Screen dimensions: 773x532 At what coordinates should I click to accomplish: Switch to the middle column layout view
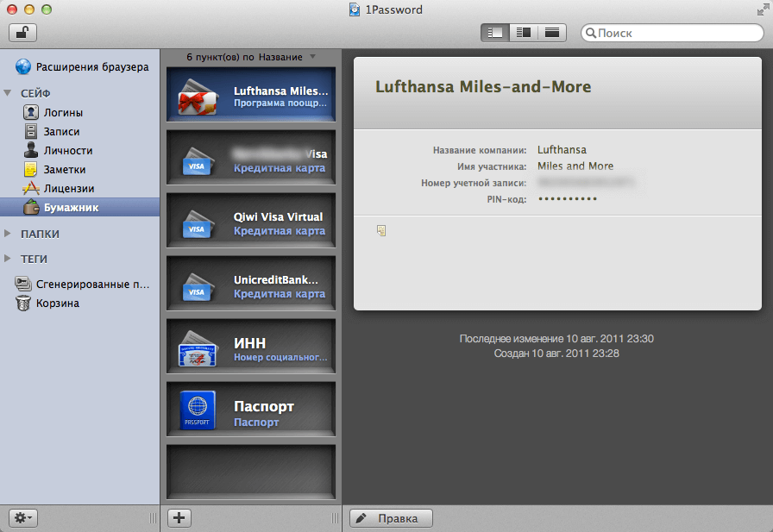[x=524, y=33]
